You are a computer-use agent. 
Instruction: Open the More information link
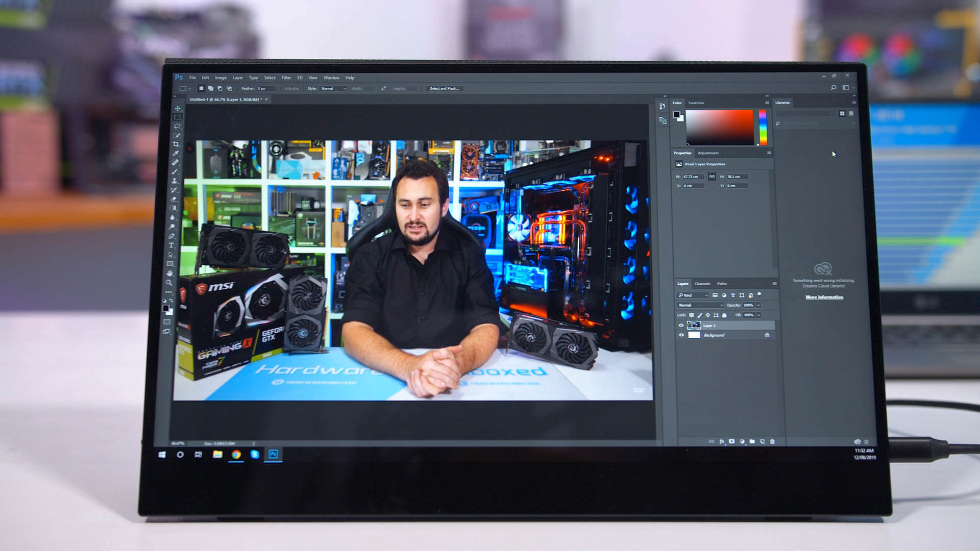(x=824, y=297)
